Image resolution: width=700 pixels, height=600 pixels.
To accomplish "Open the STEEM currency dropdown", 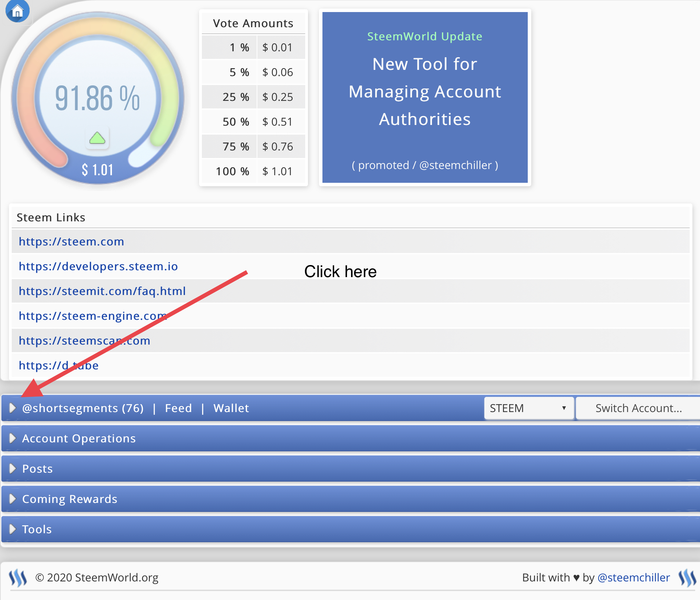I will tap(528, 408).
